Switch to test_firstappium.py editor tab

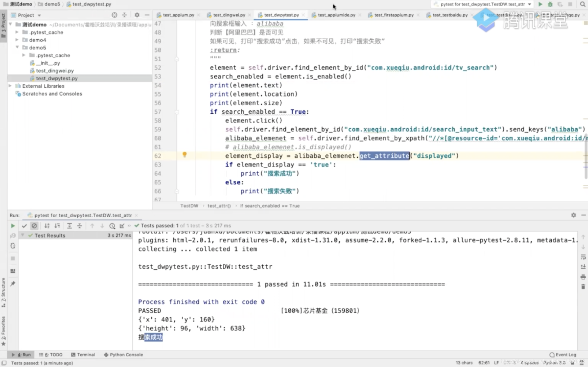(x=394, y=15)
